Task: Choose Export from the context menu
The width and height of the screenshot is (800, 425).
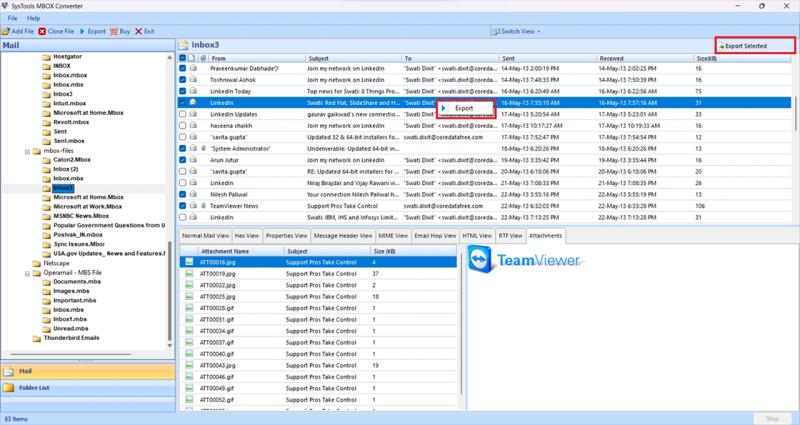Action: 466,108
